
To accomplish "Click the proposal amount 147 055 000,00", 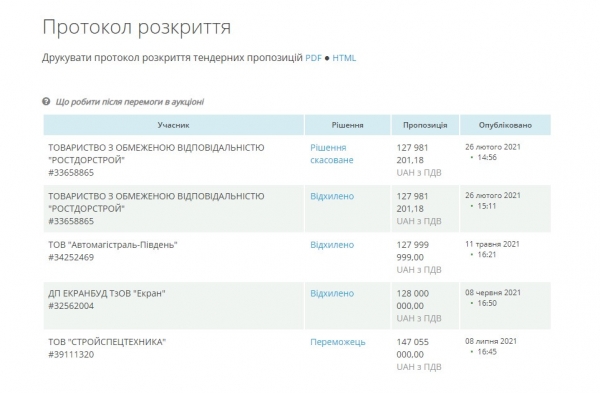I will point(412,348).
